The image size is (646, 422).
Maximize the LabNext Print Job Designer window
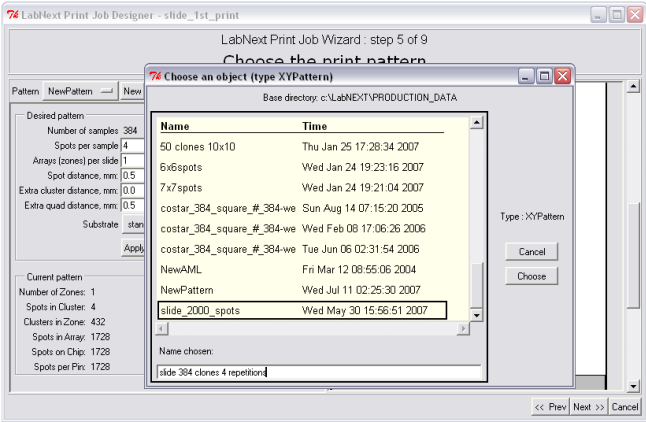coord(617,15)
